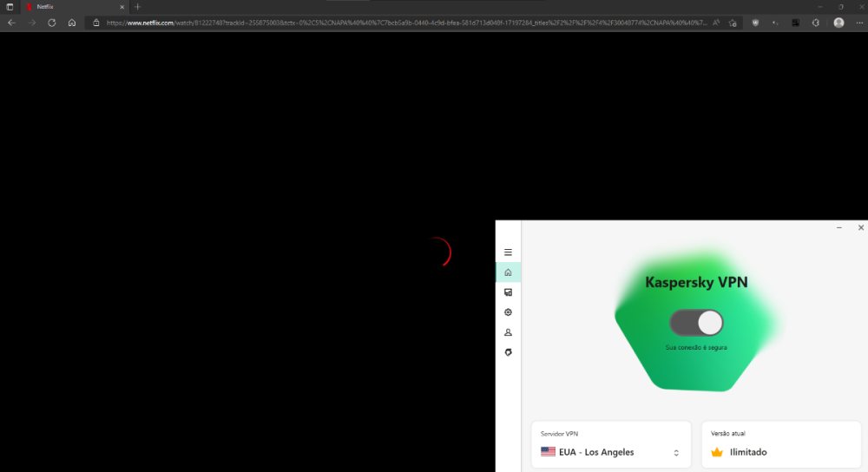Click the Ilimitado current version card
This screenshot has height=472, width=868.
click(x=781, y=444)
